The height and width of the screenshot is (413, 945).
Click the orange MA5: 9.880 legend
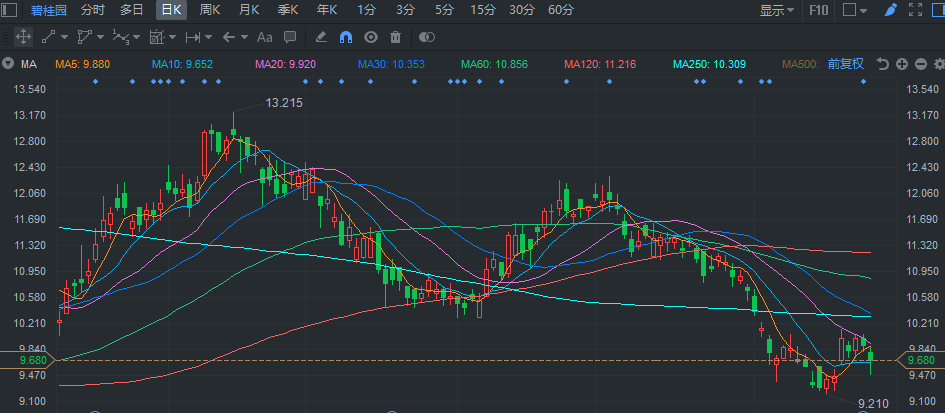pos(83,64)
